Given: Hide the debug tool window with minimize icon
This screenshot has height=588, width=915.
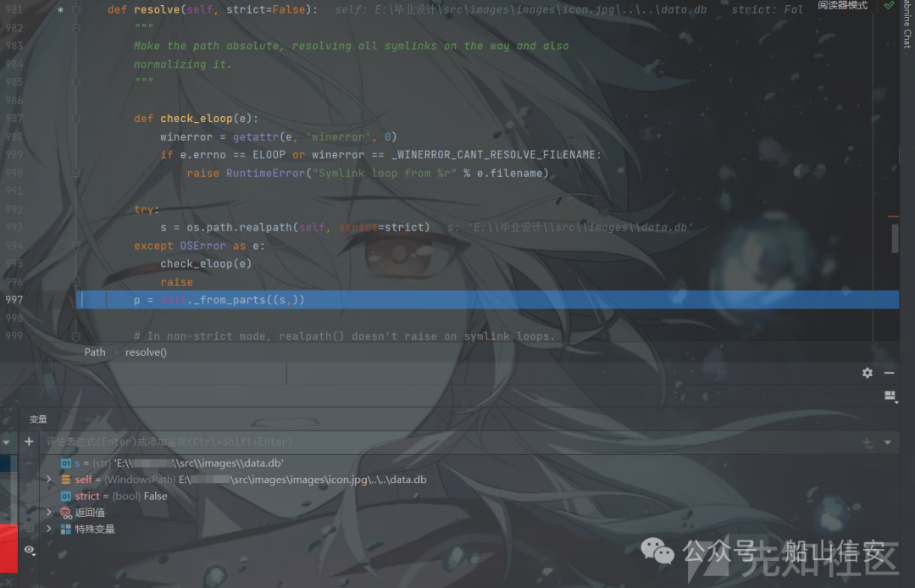Looking at the screenshot, I should pyautogui.click(x=889, y=373).
